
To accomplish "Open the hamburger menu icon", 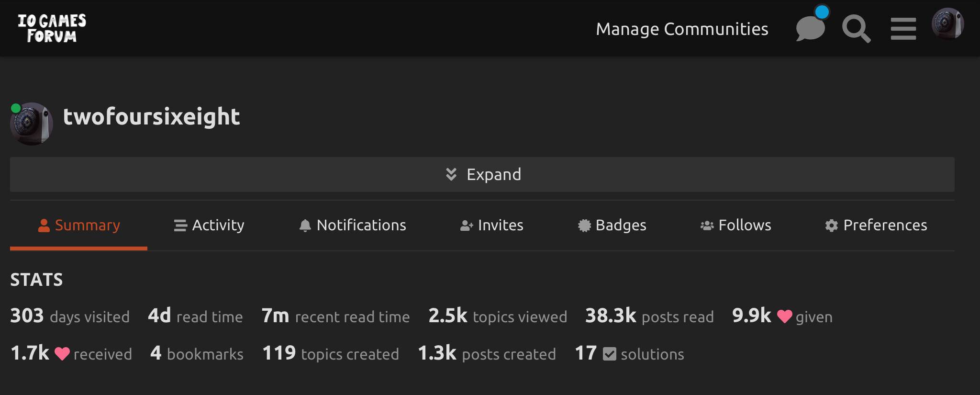I will tap(903, 29).
